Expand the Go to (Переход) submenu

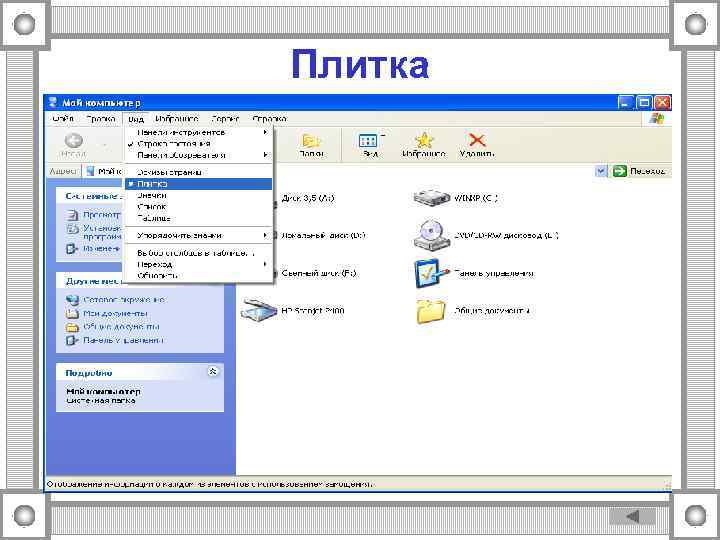click(198, 264)
